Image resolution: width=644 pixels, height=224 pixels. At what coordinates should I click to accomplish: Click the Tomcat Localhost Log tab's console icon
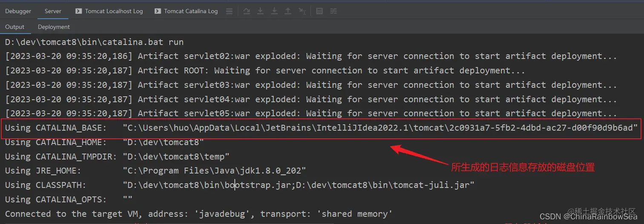[78, 11]
